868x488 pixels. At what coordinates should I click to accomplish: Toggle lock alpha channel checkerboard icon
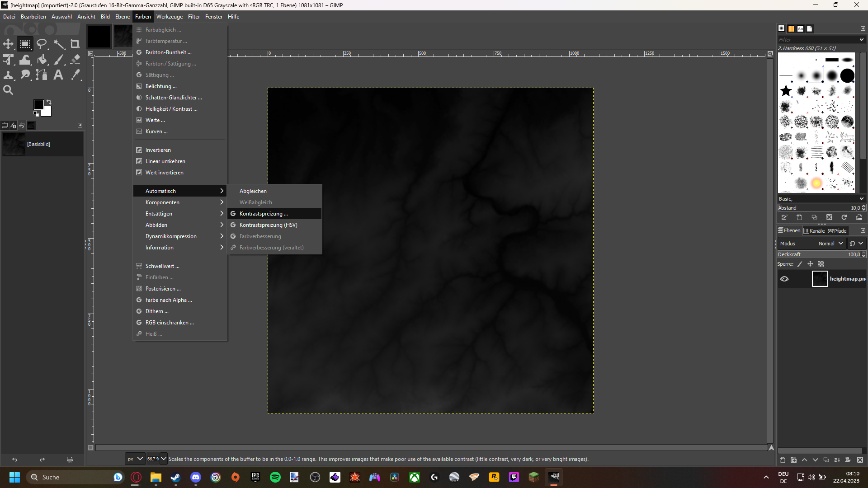(x=821, y=264)
